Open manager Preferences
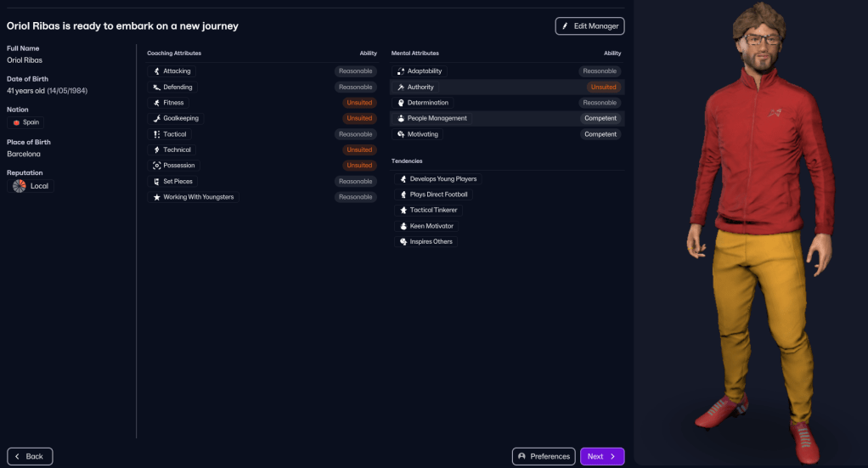The height and width of the screenshot is (468, 868). [x=543, y=456]
